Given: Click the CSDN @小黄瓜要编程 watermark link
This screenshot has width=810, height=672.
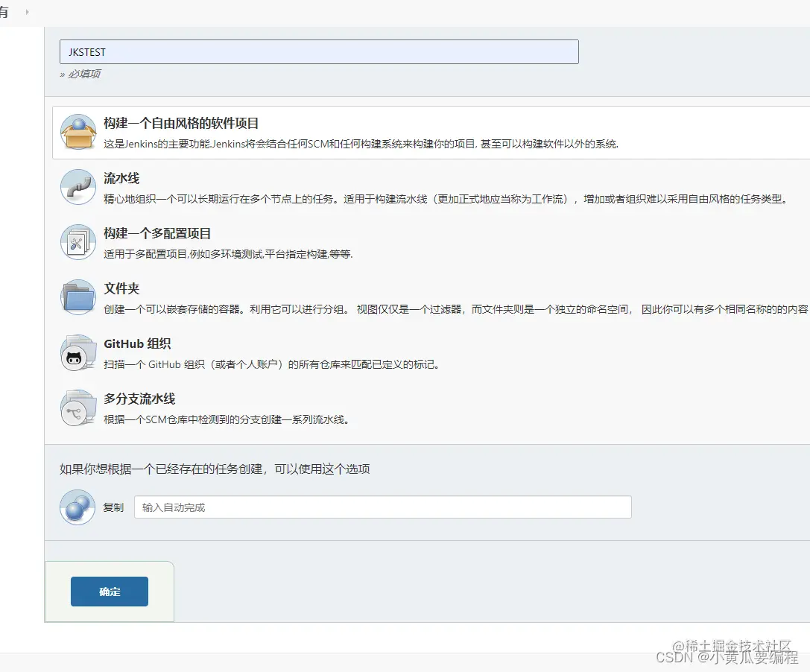Looking at the screenshot, I should (x=725, y=657).
